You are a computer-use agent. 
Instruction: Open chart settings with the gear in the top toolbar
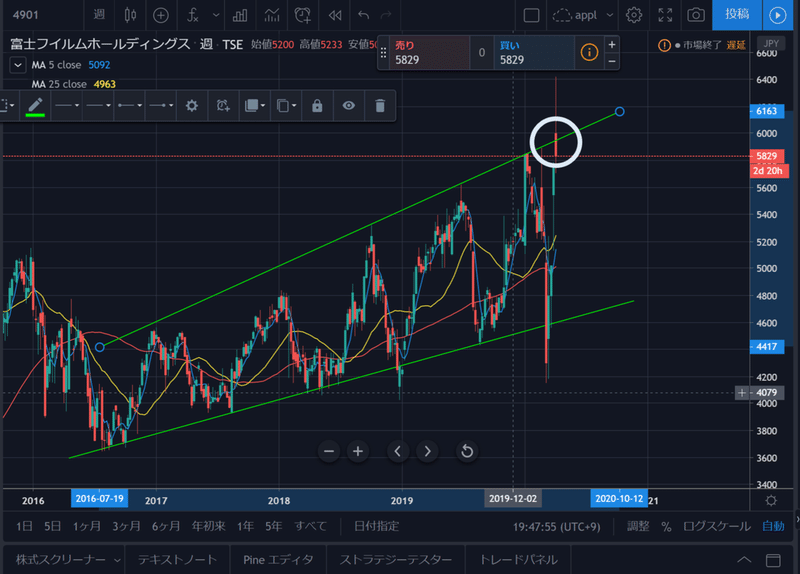click(x=634, y=15)
